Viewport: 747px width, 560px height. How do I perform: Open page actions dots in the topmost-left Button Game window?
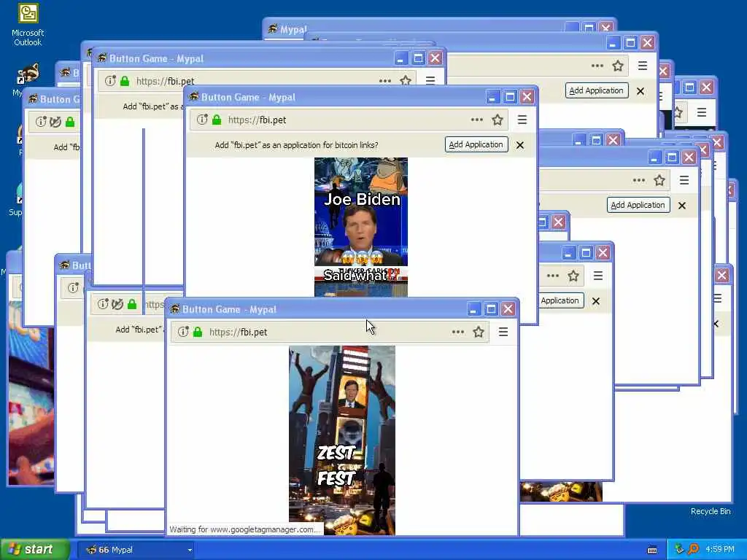385,81
